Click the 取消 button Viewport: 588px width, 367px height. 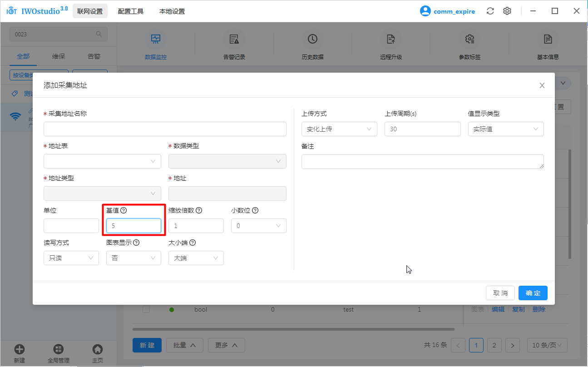pos(500,293)
